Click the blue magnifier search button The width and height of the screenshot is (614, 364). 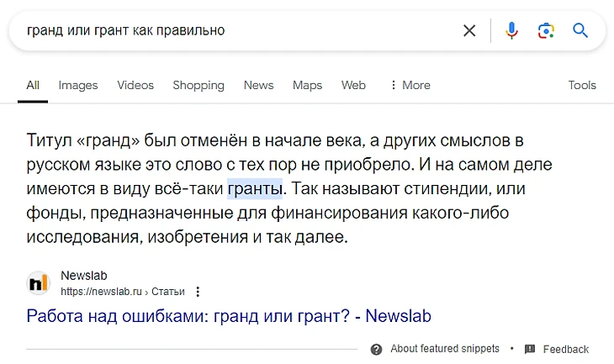pyautogui.click(x=580, y=31)
